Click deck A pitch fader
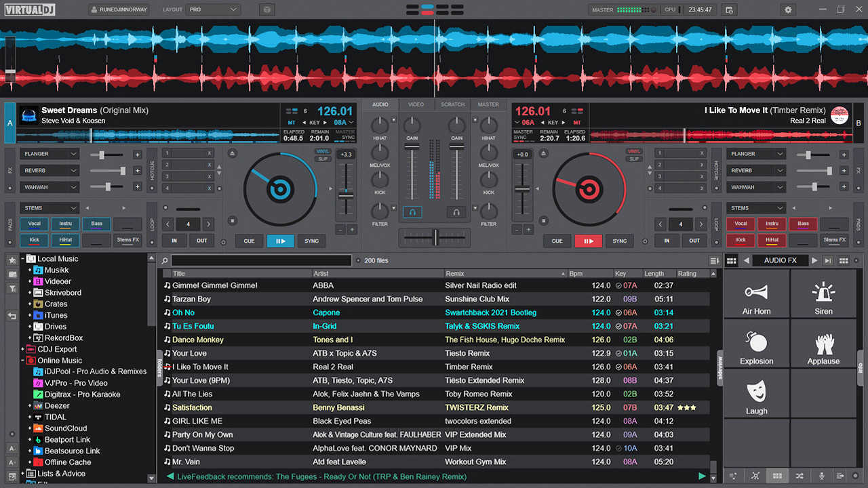 [x=346, y=195]
